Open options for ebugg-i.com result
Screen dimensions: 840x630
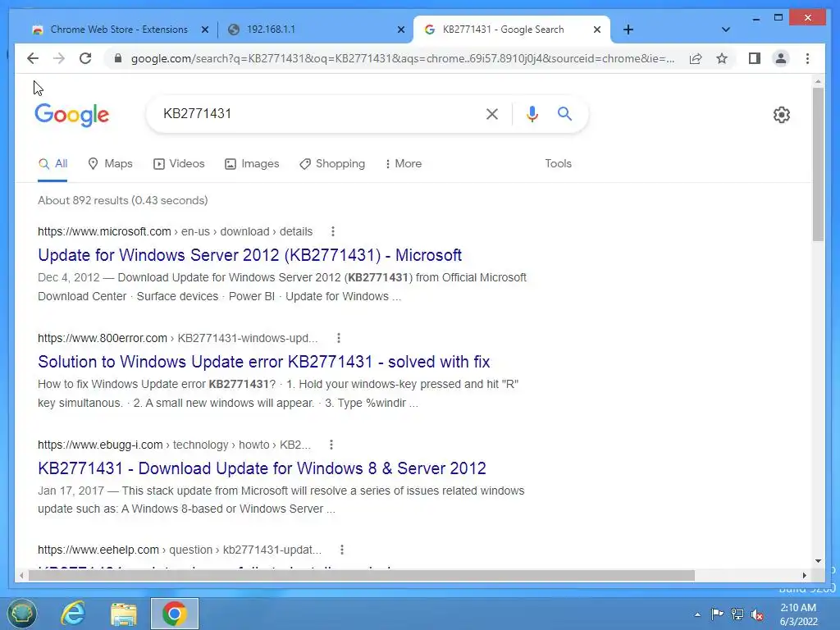pyautogui.click(x=331, y=445)
